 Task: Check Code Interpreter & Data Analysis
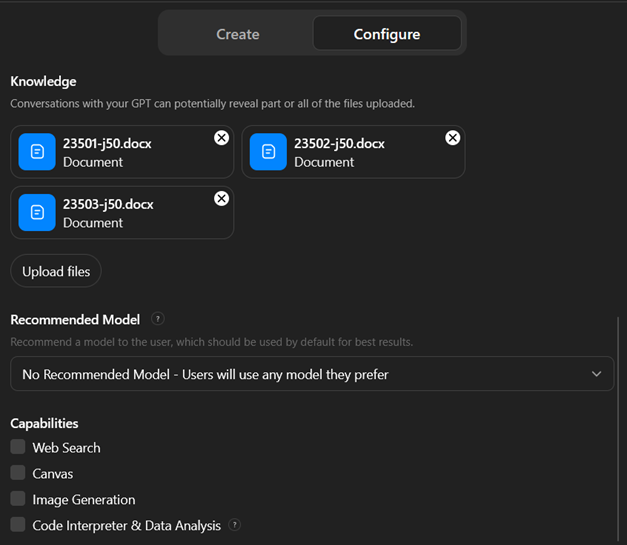(x=18, y=525)
